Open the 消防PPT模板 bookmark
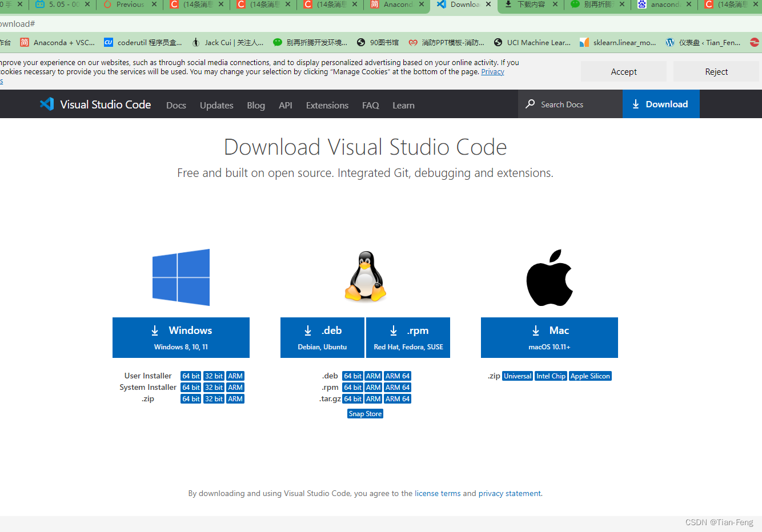The height and width of the screenshot is (532, 762). [446, 42]
